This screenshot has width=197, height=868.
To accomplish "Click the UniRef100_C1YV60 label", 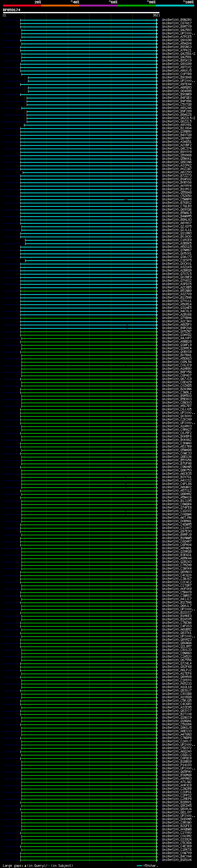I will [x=176, y=833].
